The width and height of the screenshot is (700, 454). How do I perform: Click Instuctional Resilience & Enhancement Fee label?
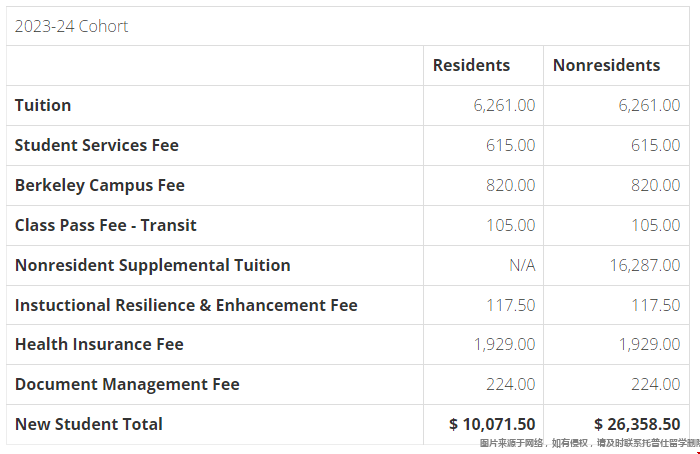tap(186, 305)
